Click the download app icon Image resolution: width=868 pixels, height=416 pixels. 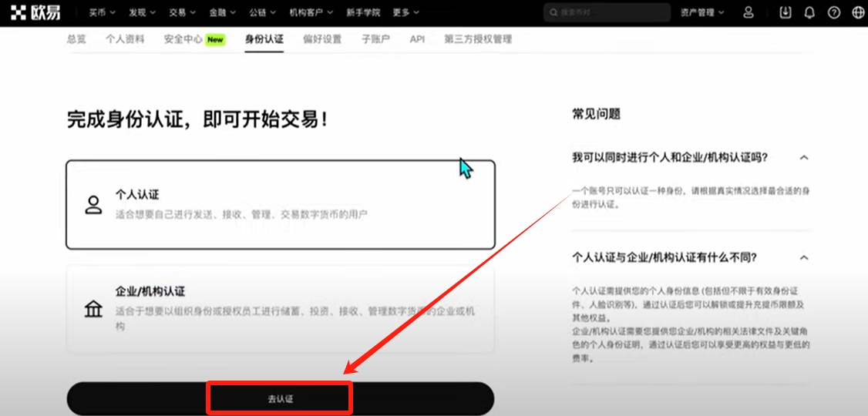(x=786, y=12)
